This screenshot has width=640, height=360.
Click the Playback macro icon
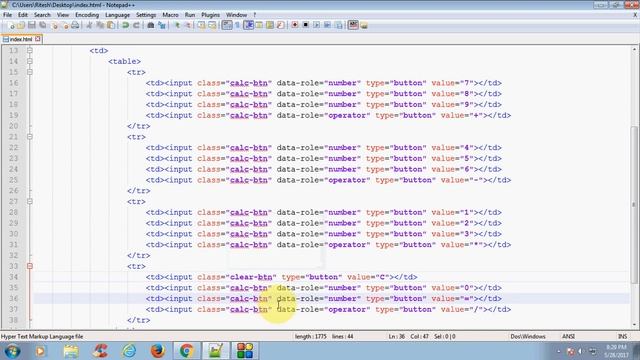316,25
